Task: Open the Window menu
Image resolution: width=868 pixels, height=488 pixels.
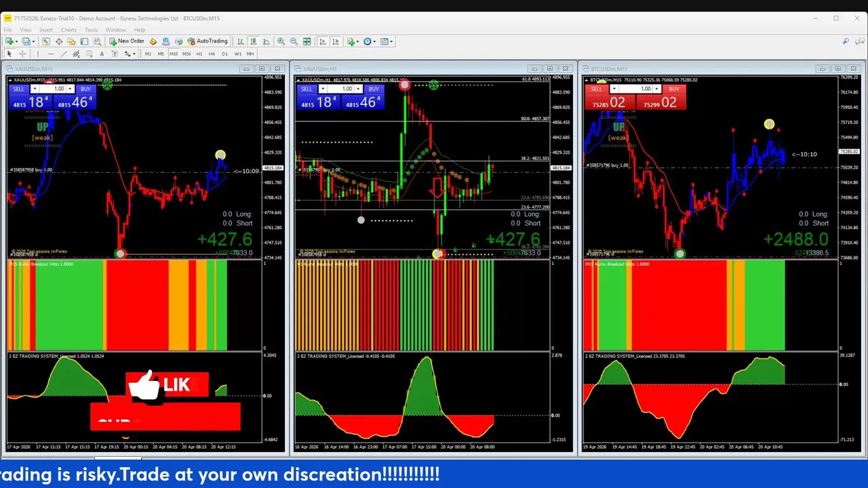Action: [x=115, y=30]
